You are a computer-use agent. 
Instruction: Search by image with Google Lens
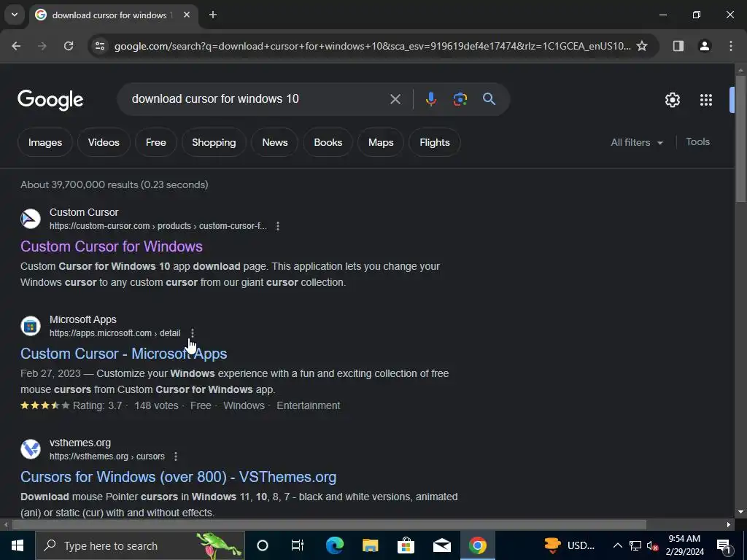point(460,99)
